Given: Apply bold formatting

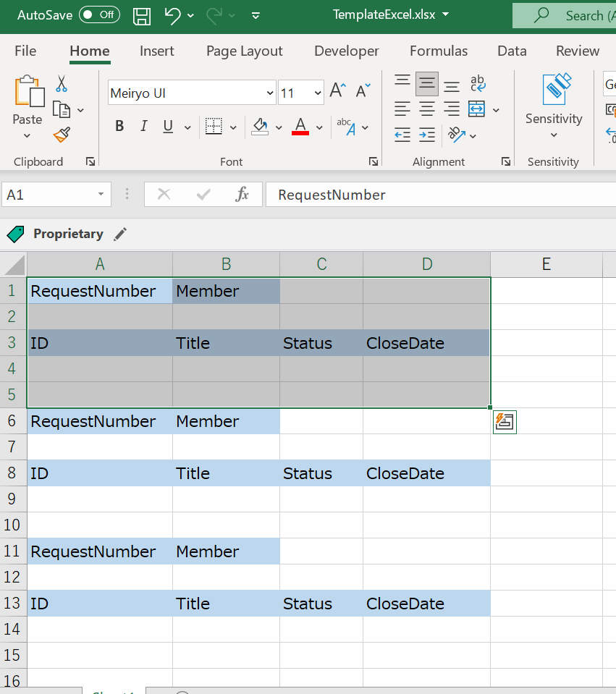Looking at the screenshot, I should [x=119, y=126].
